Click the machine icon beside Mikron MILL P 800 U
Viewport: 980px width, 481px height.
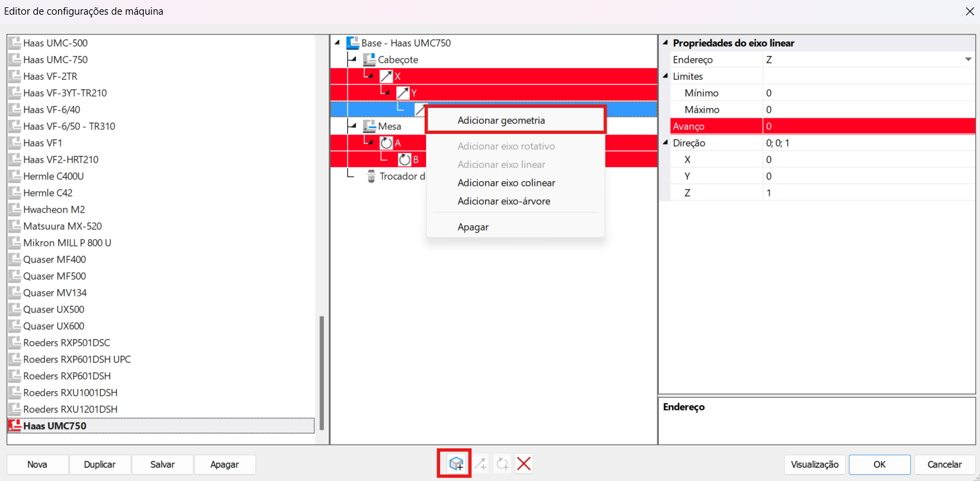14,243
